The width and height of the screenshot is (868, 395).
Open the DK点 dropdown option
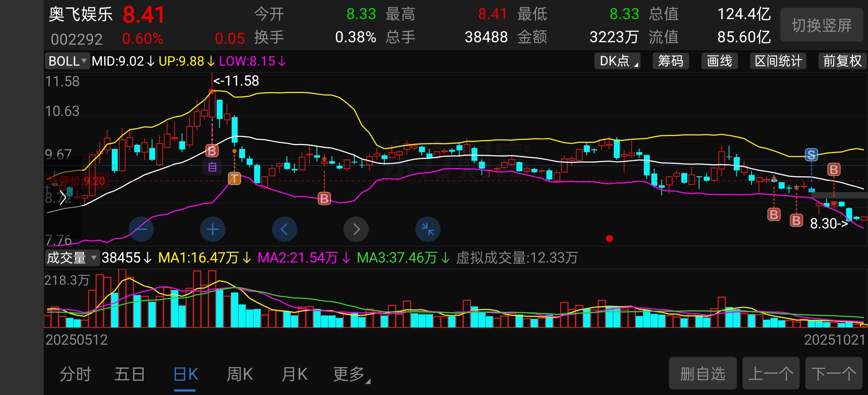point(617,61)
